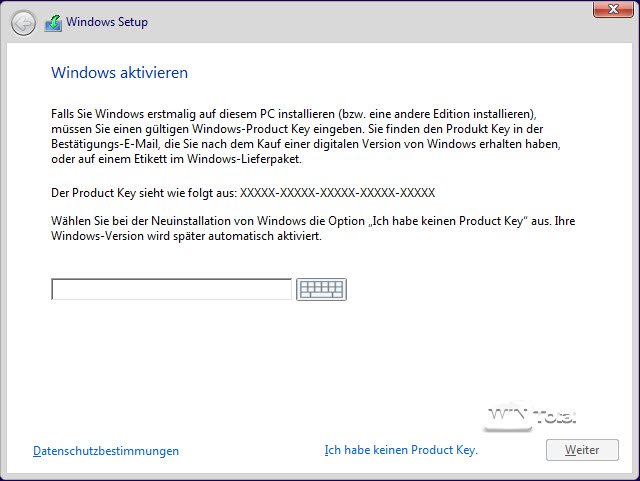
Task: Choose 'Ich habe keinen Product Key'
Action: 401,450
